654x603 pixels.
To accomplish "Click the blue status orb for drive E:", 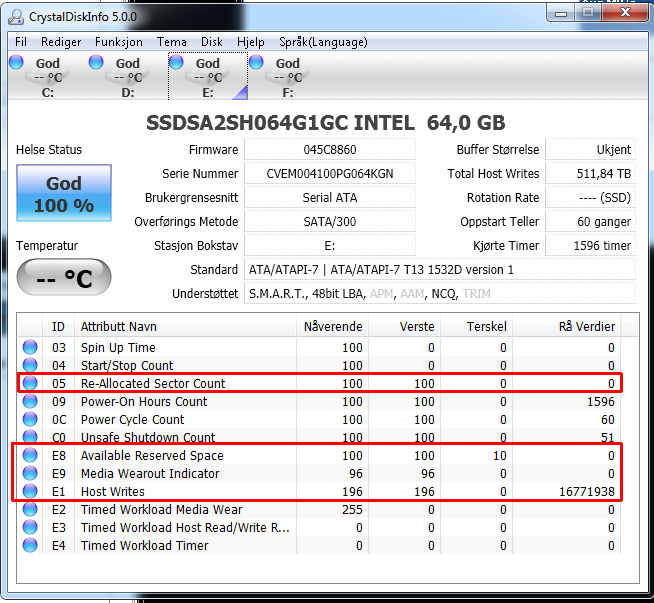I will 176,62.
